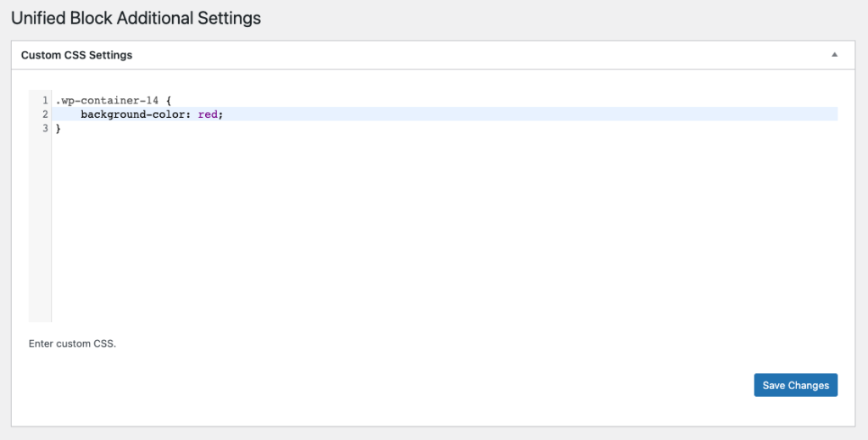Click the colon after background-color
Screen dimensions: 868x440
point(186,114)
